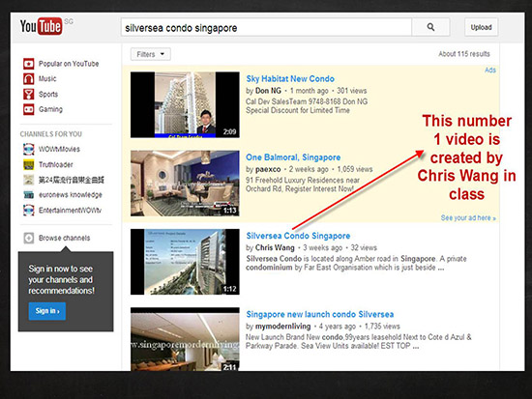
Task: Open the 第24屆流行音樂金曲獎 channel link
Action: (72, 180)
